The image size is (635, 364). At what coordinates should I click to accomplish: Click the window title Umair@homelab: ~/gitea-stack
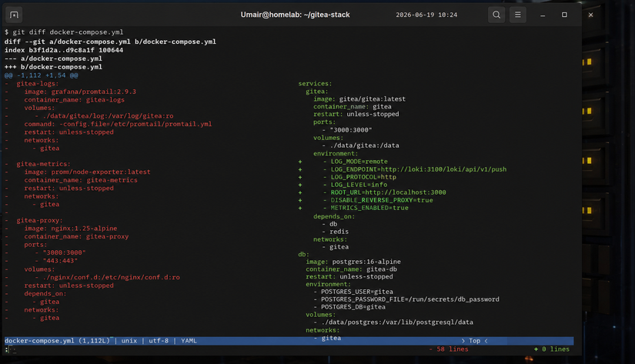pyautogui.click(x=295, y=15)
